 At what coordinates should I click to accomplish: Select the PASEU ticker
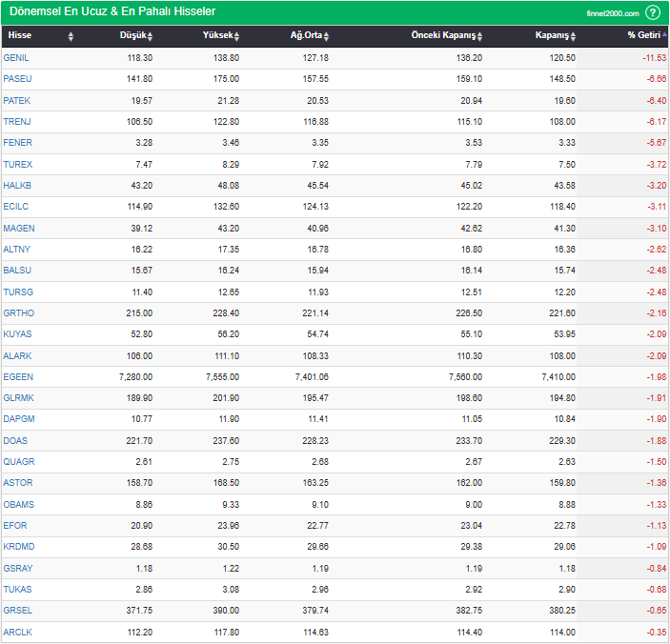(17, 79)
